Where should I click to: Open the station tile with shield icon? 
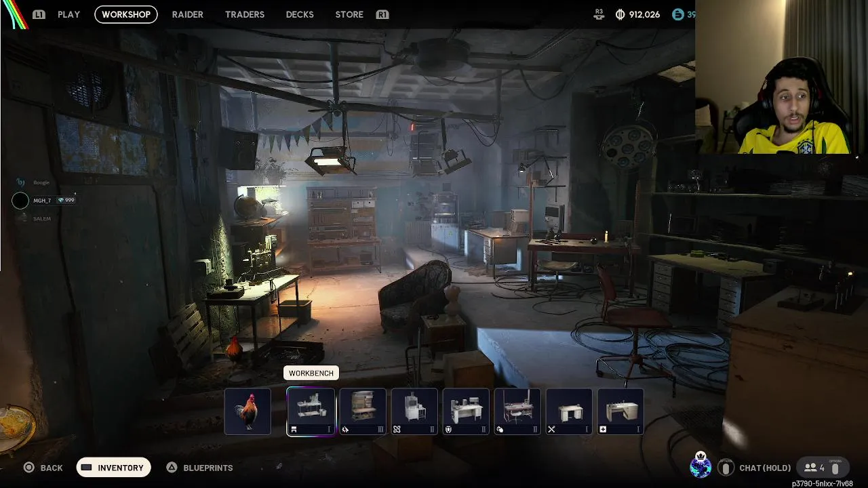click(x=466, y=411)
